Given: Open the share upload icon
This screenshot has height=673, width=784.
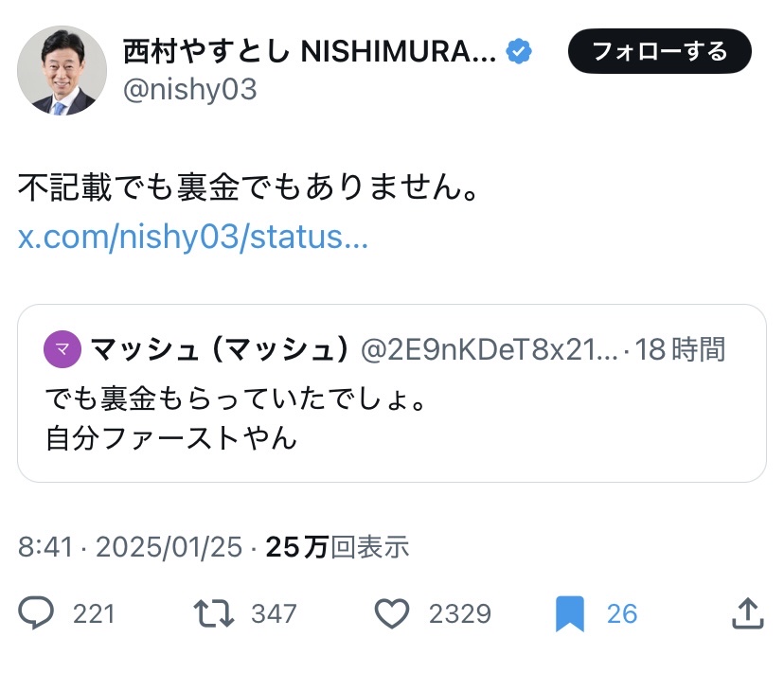Looking at the screenshot, I should point(747,613).
